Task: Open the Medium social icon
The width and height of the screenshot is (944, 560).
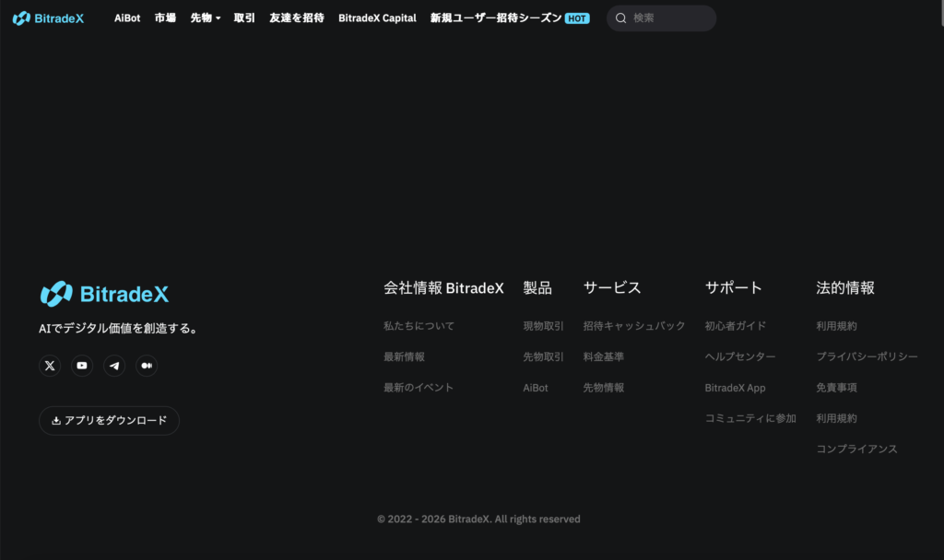Action: [x=147, y=366]
